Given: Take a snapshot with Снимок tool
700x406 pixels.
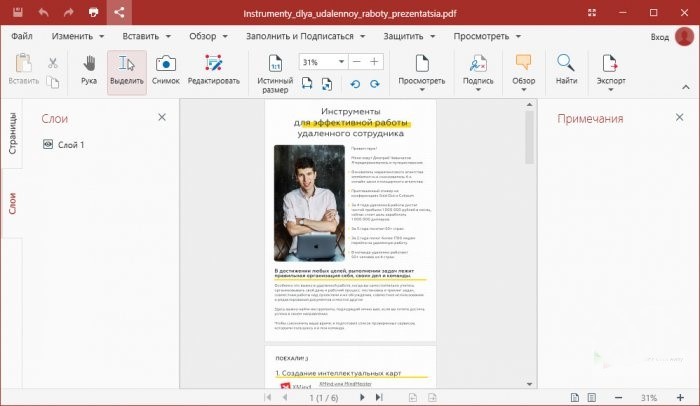Looking at the screenshot, I should pos(166,70).
